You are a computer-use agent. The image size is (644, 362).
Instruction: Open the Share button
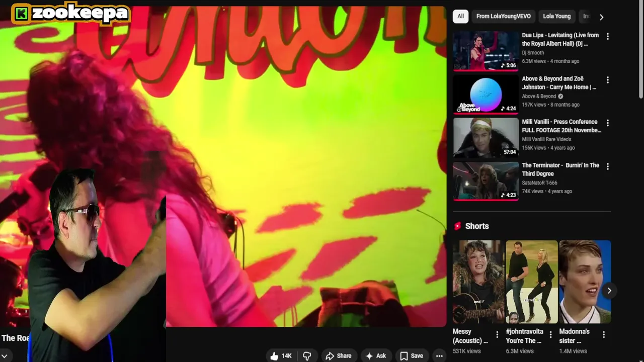point(338,356)
